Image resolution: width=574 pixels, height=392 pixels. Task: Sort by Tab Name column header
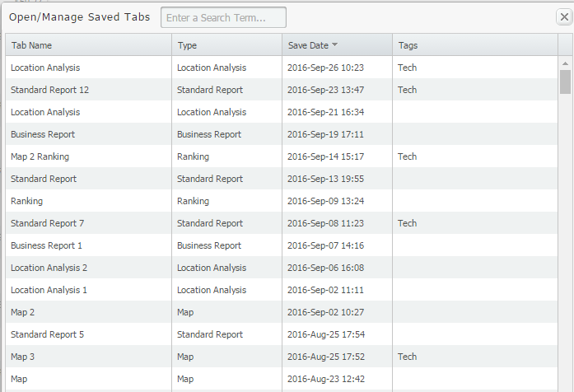89,45
